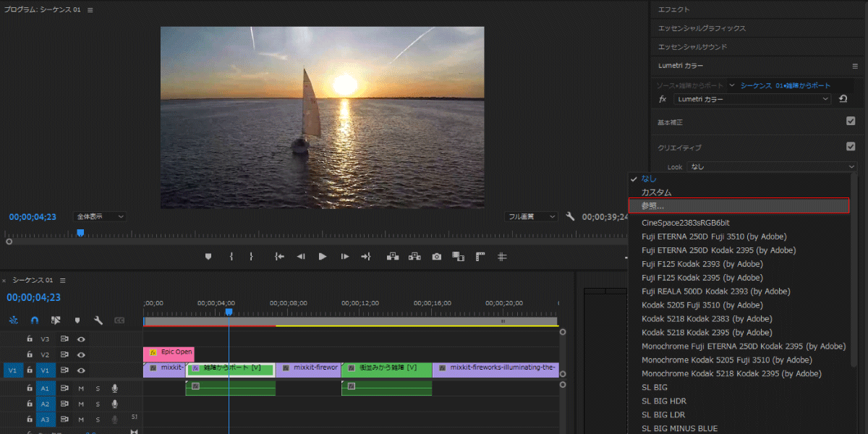Open the シーケンス 01 timeline panel menu
This screenshot has height=434, width=868.
click(62, 280)
